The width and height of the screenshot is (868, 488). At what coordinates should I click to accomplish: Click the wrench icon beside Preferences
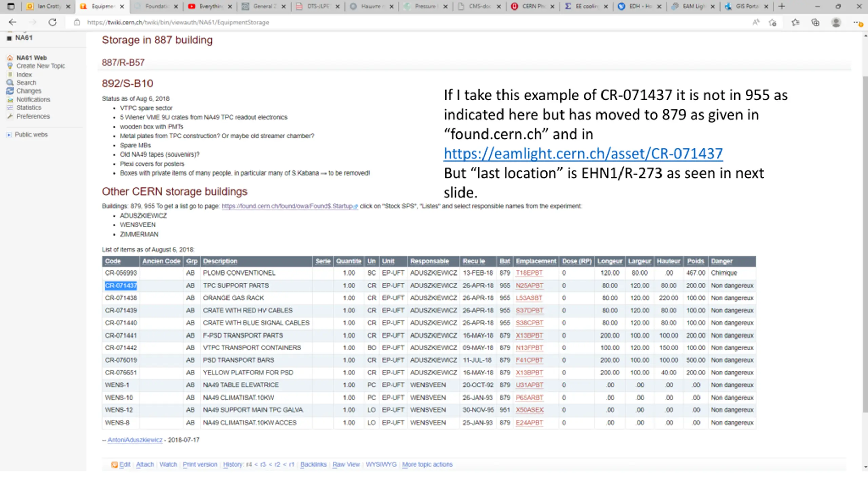[10, 116]
